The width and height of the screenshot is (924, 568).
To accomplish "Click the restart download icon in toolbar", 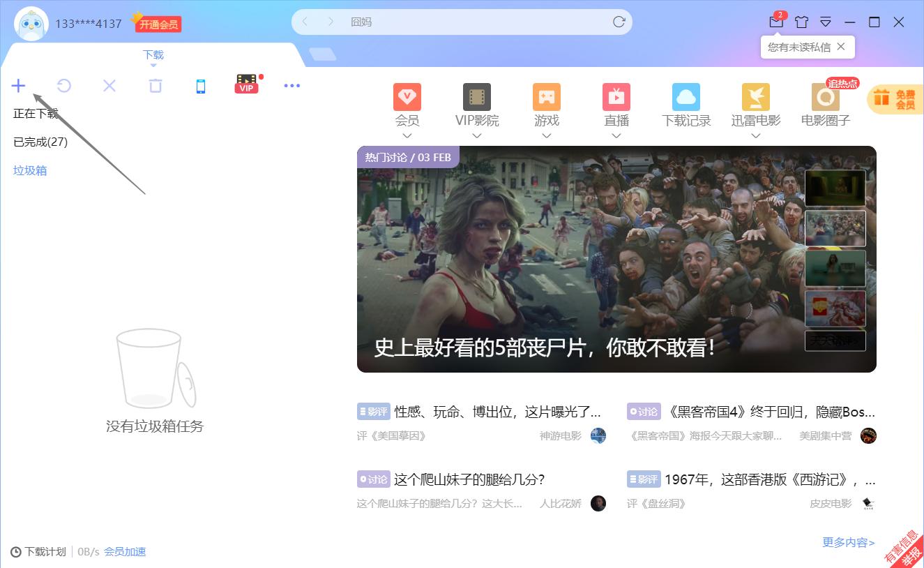I will (64, 85).
